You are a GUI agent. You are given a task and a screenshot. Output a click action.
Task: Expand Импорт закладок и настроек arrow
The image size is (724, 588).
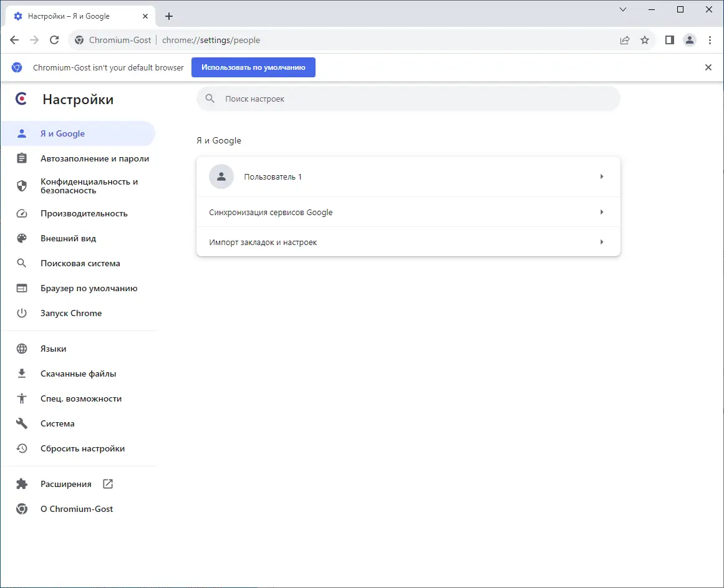pyautogui.click(x=602, y=242)
